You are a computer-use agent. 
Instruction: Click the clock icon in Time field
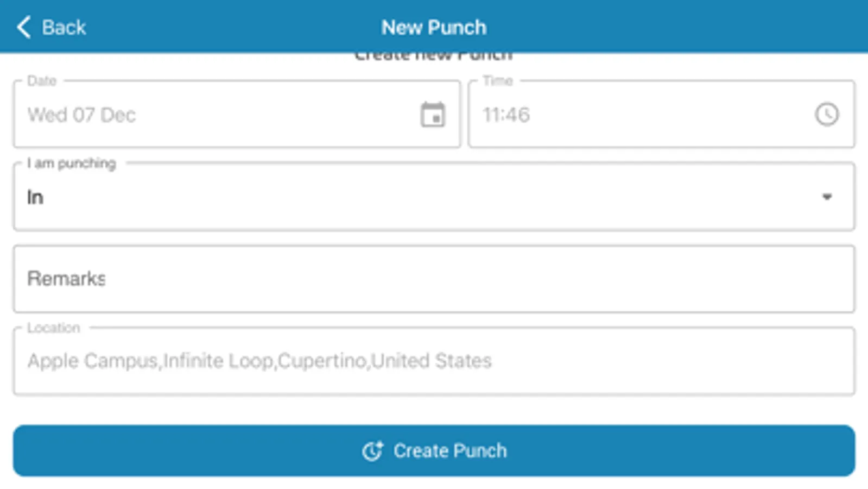click(826, 115)
